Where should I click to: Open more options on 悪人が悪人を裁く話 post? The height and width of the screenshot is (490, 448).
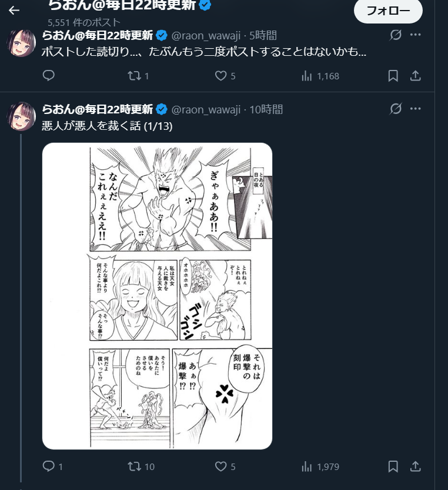click(x=415, y=109)
